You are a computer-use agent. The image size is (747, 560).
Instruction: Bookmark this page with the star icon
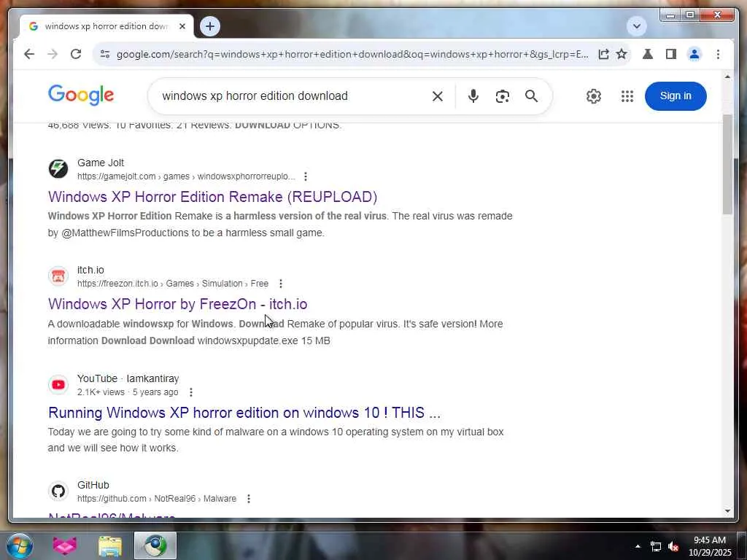tap(622, 54)
